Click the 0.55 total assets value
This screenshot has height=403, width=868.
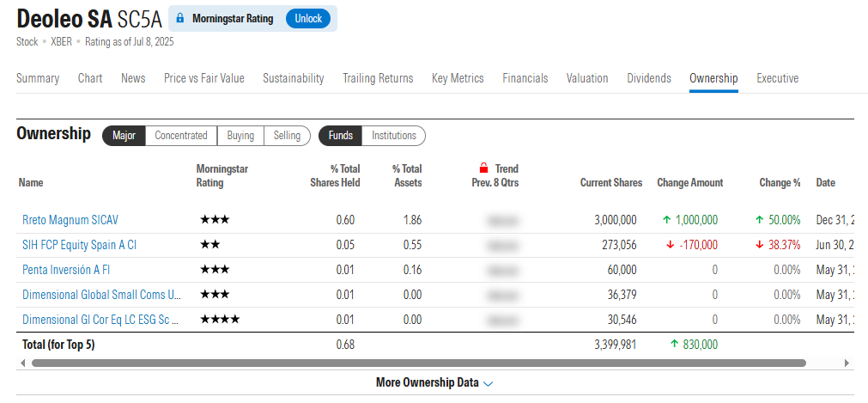pos(412,245)
